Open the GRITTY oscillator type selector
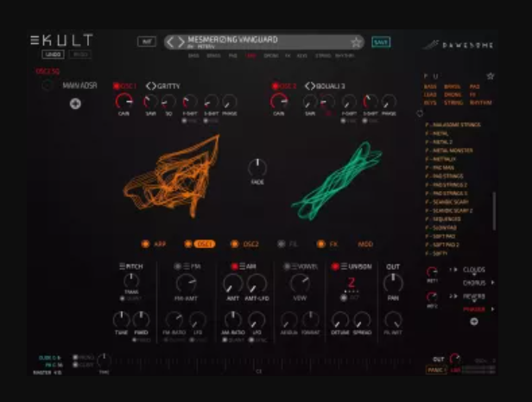 [x=163, y=86]
